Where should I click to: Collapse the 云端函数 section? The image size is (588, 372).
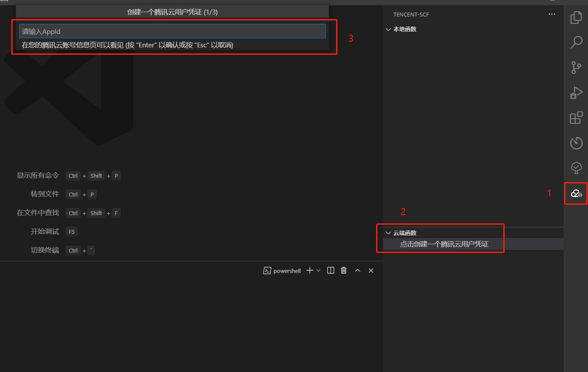[x=388, y=233]
